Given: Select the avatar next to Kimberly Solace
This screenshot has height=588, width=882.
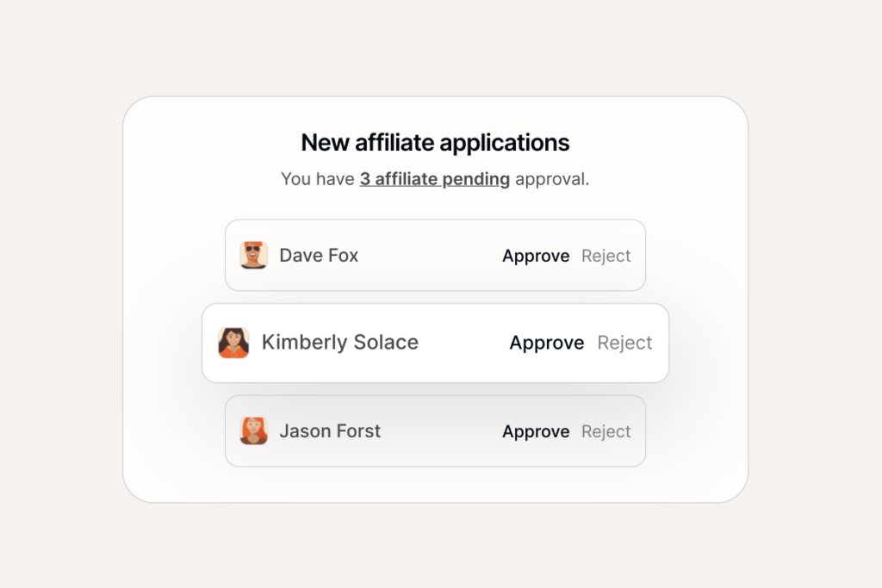Looking at the screenshot, I should (233, 343).
